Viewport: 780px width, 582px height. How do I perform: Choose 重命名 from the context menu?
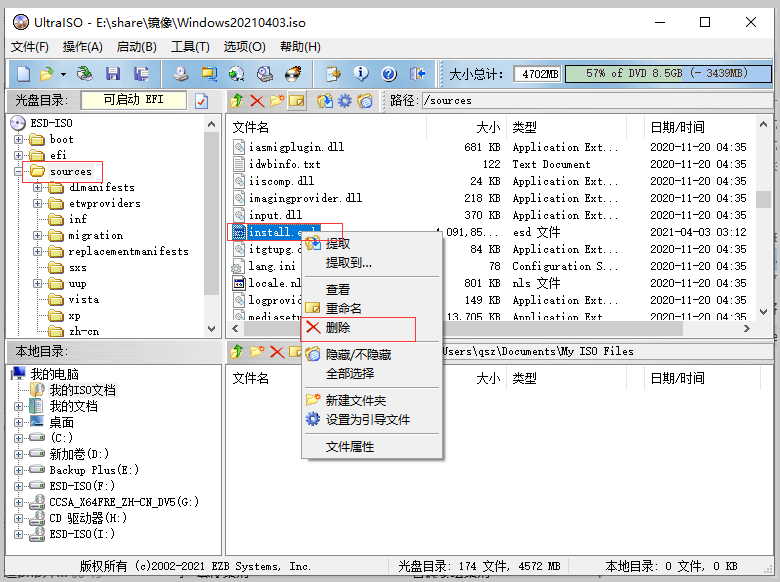(x=372, y=308)
